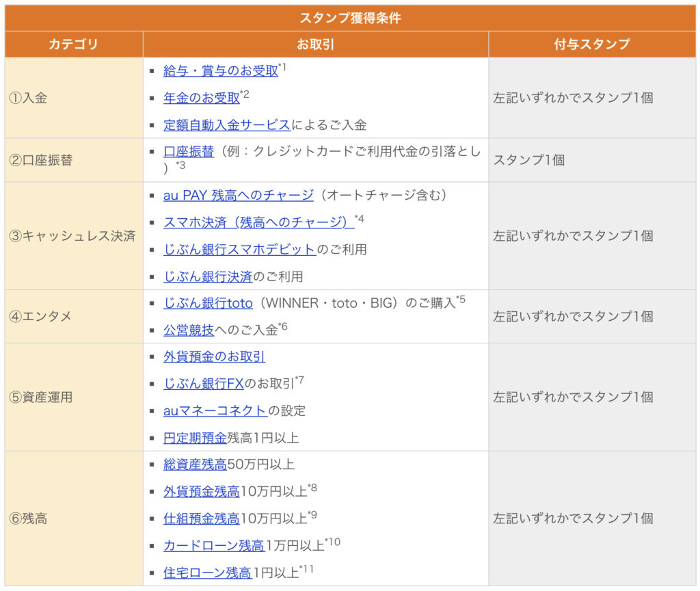
Task: Select the ⑥残高 category cell
Action: [x=74, y=518]
